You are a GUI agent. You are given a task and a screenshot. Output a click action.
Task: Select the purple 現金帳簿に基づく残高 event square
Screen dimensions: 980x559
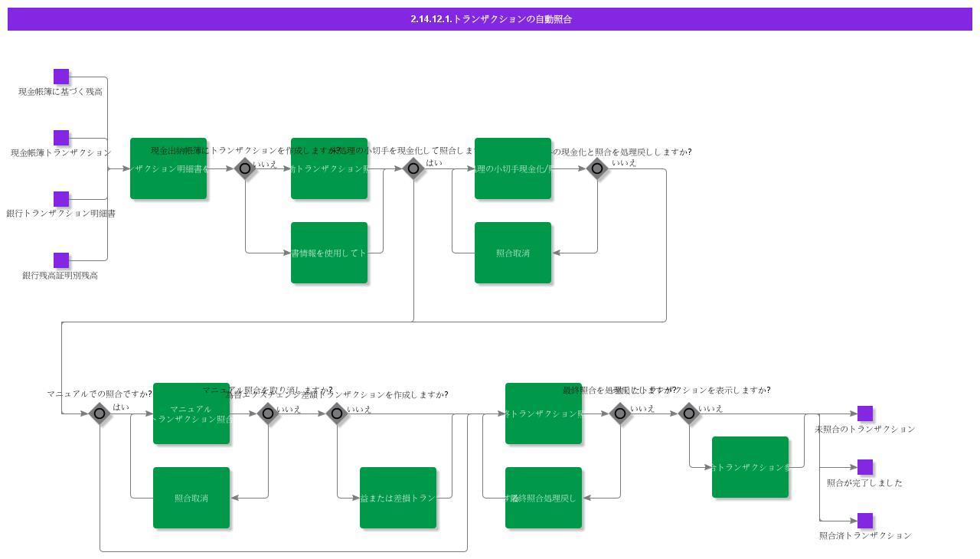pos(61,77)
